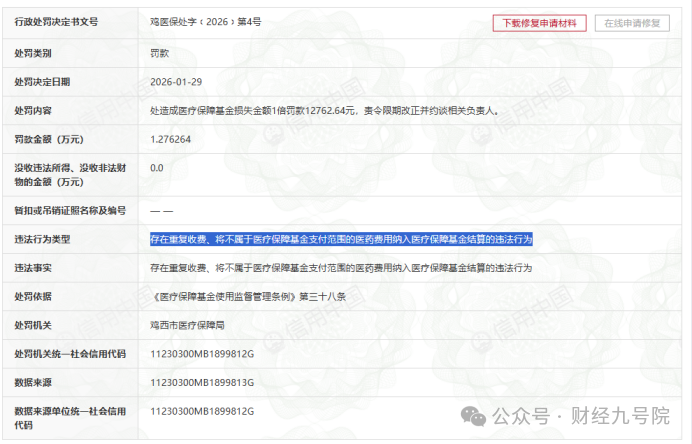
Task: Click the 处罚机关 label
Action: coord(33,325)
